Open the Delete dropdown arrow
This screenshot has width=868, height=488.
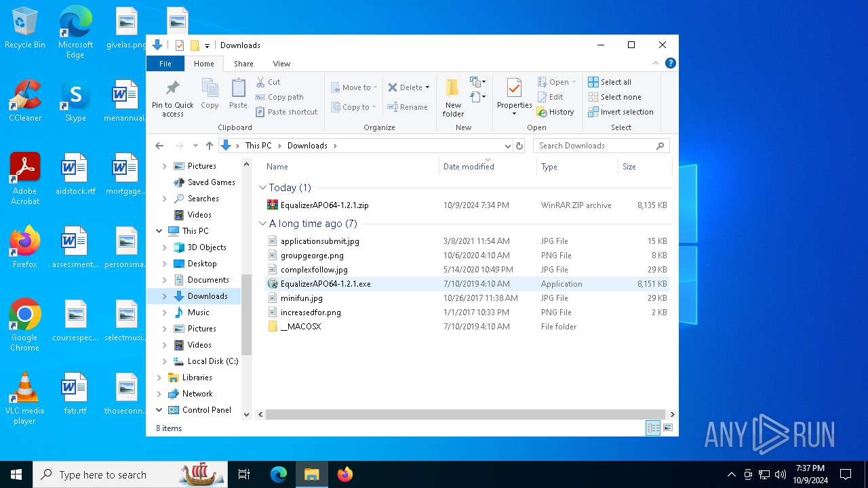[427, 87]
